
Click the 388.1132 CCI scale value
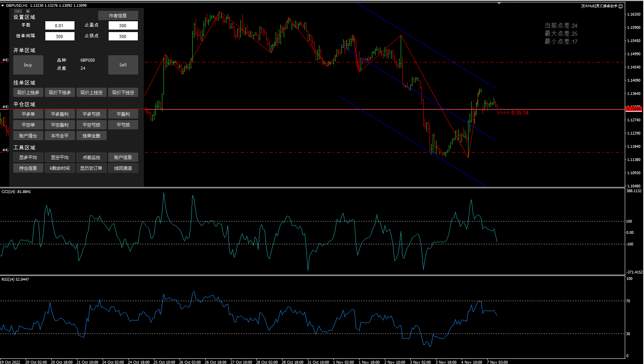(x=634, y=191)
